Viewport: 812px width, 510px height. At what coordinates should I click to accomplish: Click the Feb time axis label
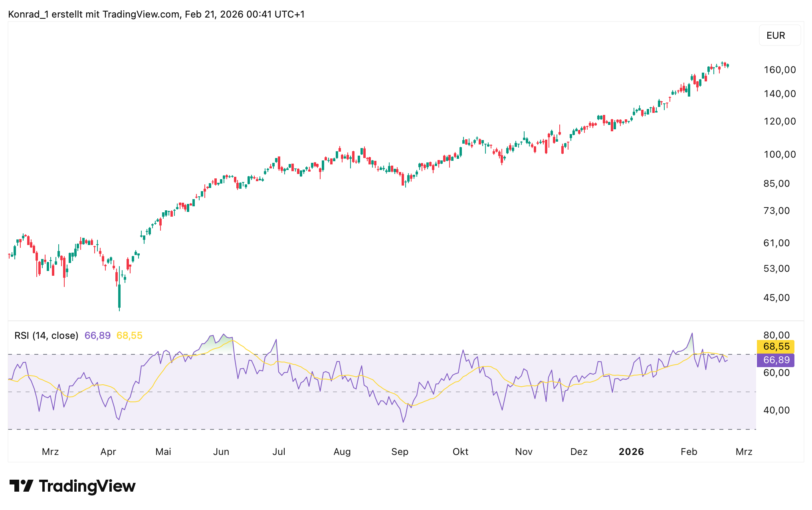click(x=689, y=452)
